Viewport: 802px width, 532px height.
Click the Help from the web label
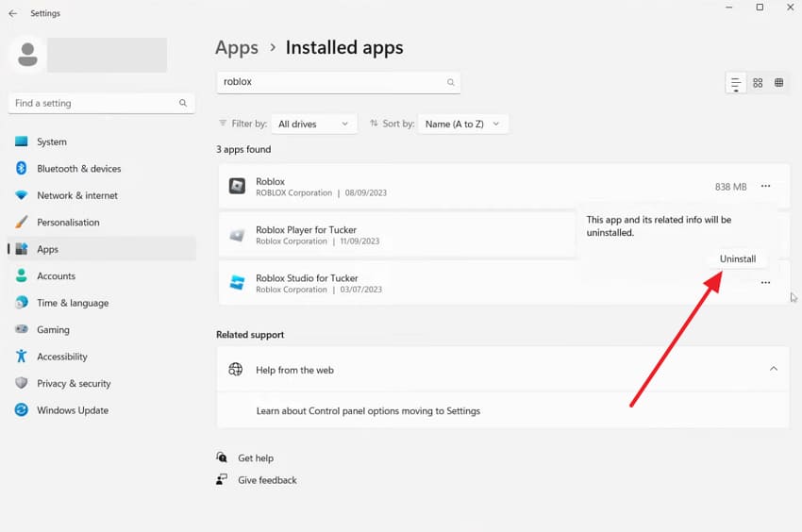point(294,370)
